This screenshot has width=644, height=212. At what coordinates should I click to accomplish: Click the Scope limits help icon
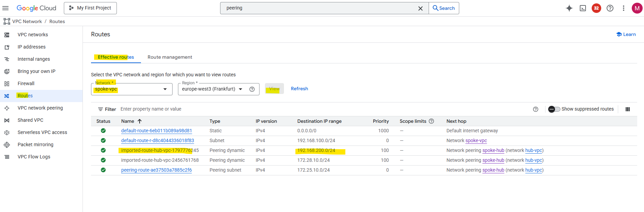point(431,121)
